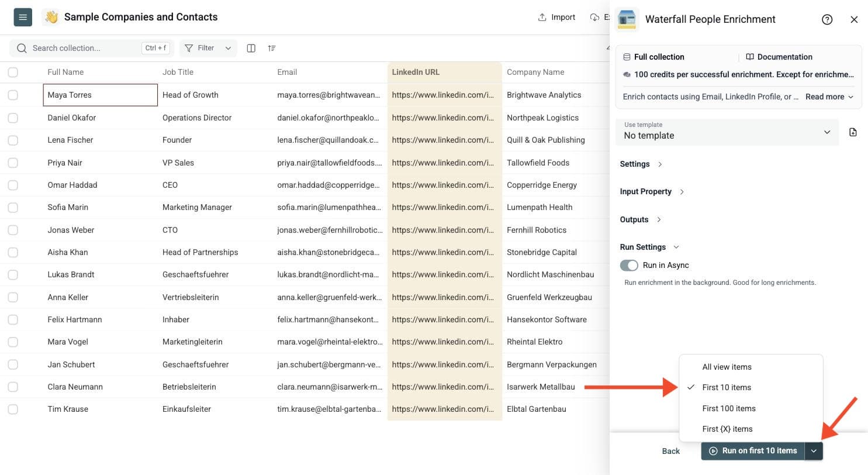Click the template file icon beside template selector
The width and height of the screenshot is (868, 475).
[853, 132]
